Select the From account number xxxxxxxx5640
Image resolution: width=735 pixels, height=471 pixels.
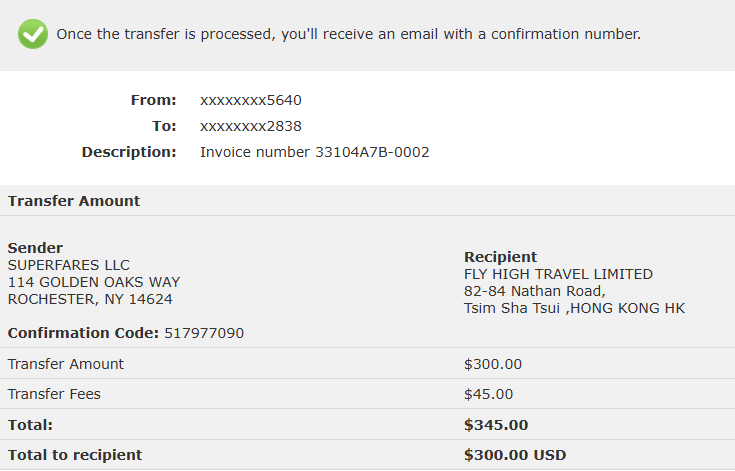[x=251, y=100]
